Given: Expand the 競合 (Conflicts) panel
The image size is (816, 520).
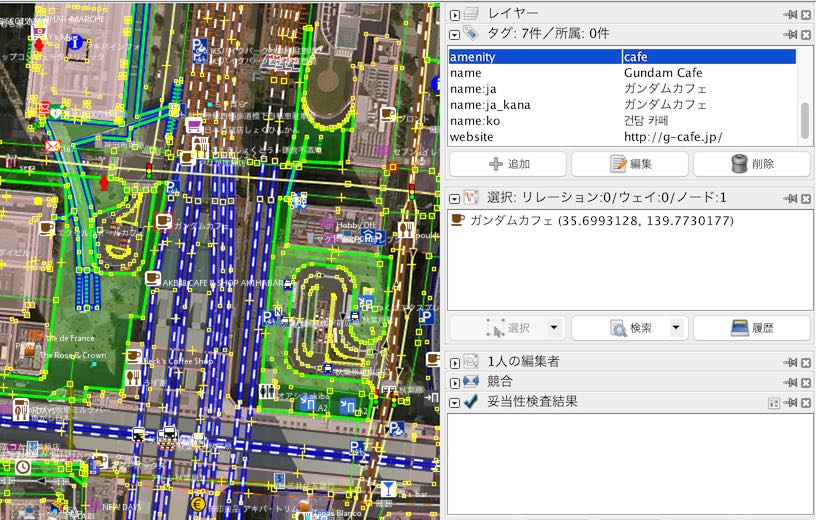Looking at the screenshot, I should (x=455, y=381).
